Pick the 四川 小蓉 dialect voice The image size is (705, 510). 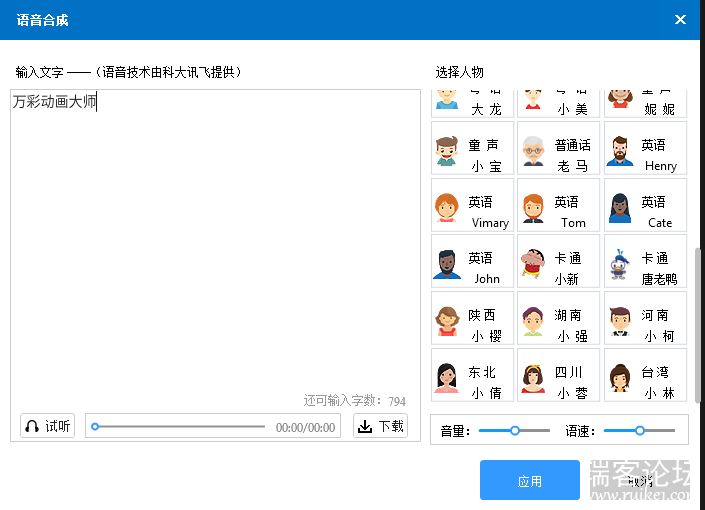click(558, 375)
